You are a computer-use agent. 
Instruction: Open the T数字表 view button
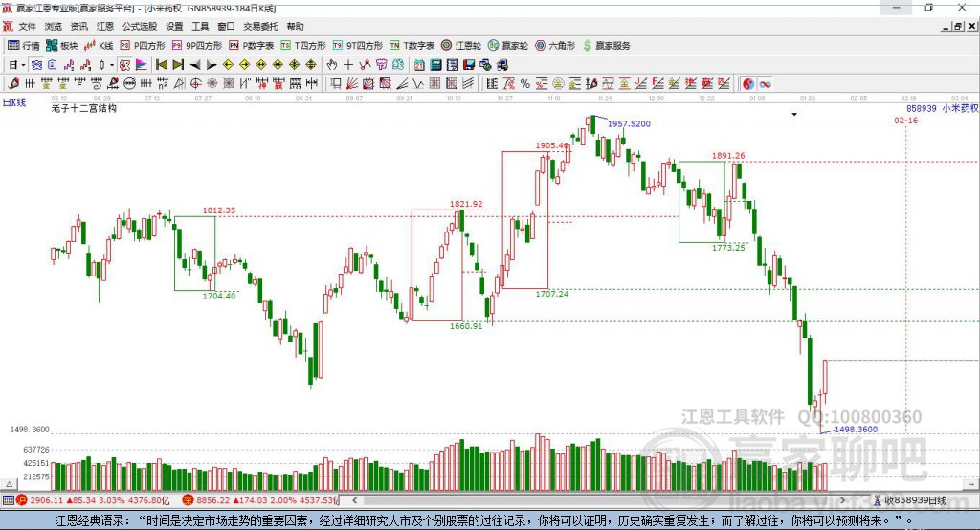(x=412, y=45)
